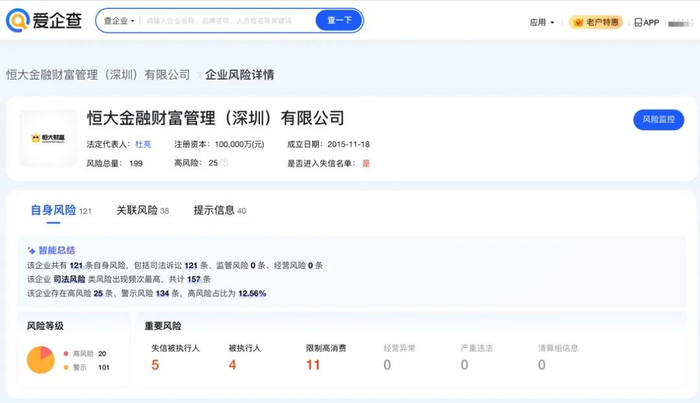Click the crown icon in 老户特惠
This screenshot has height=403, width=700.
click(578, 22)
